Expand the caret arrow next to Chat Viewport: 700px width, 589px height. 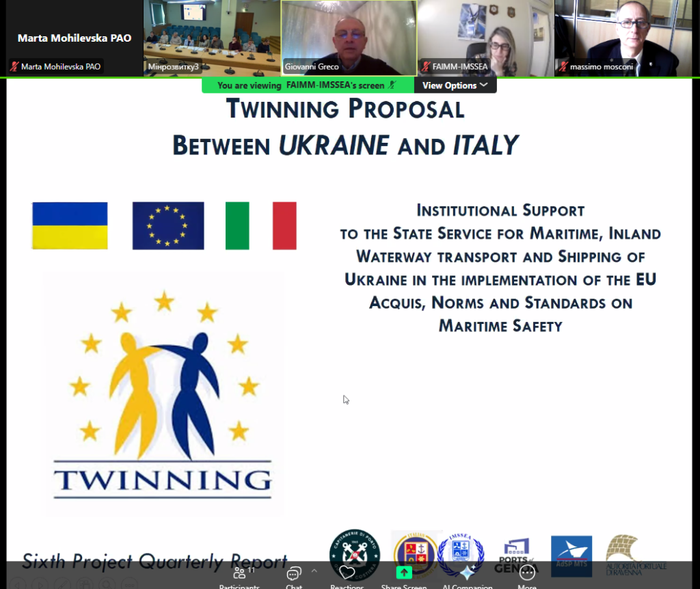click(x=314, y=571)
